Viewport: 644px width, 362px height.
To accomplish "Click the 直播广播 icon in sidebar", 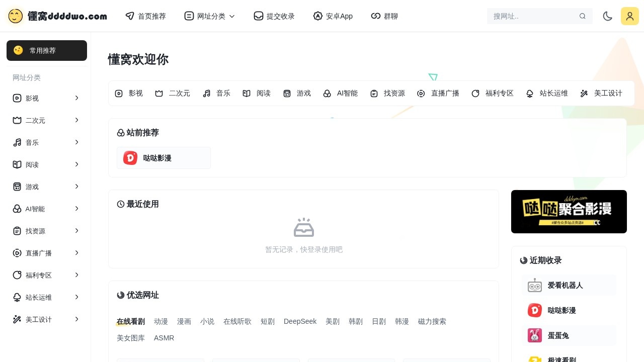I will pyautogui.click(x=17, y=253).
